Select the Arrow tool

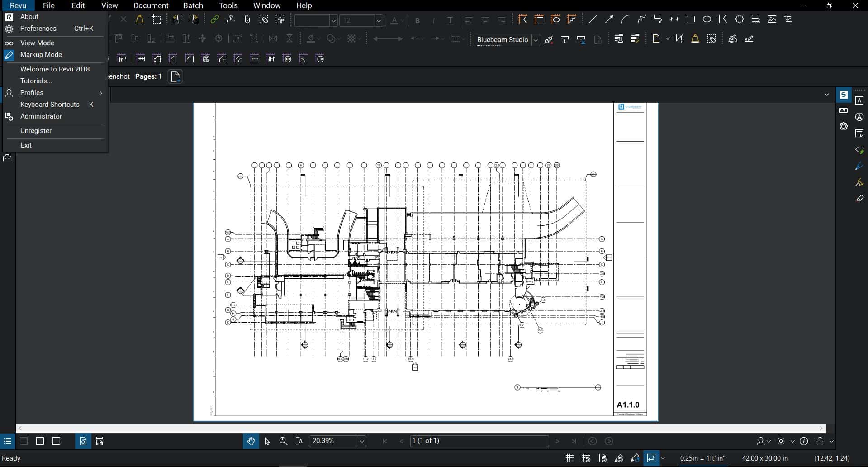coord(608,19)
